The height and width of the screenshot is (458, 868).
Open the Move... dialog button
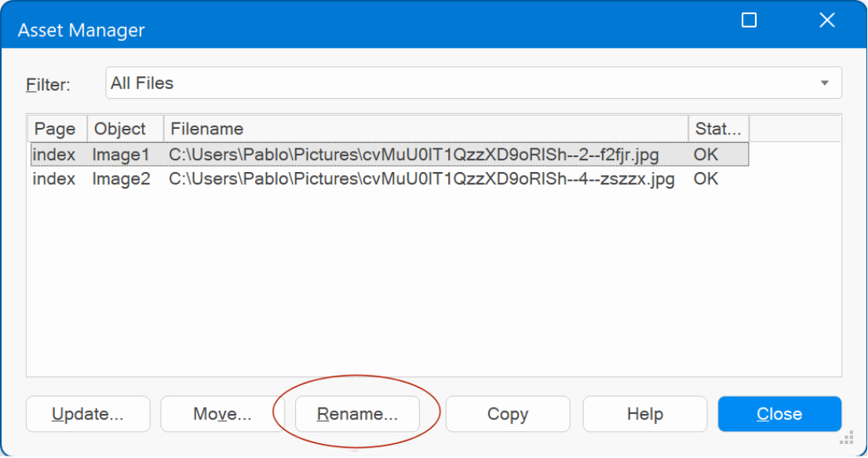222,414
